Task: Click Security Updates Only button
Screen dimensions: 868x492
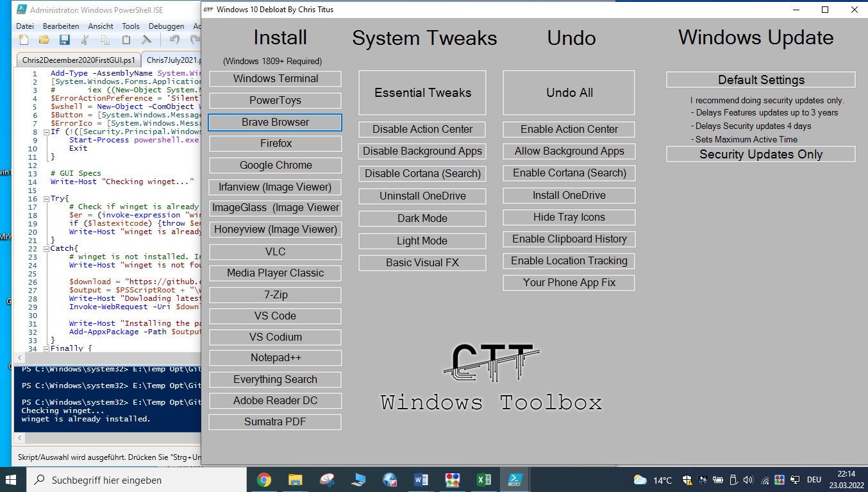Action: [x=761, y=155]
